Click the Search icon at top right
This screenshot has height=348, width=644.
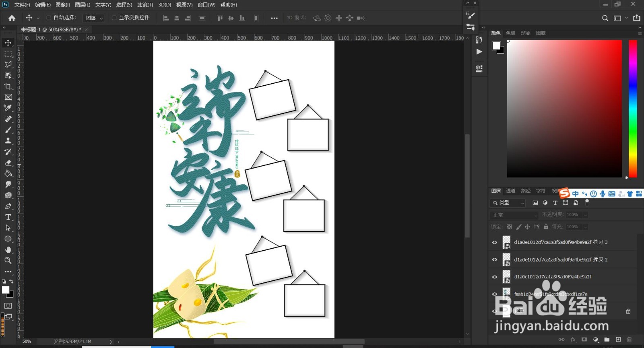605,18
